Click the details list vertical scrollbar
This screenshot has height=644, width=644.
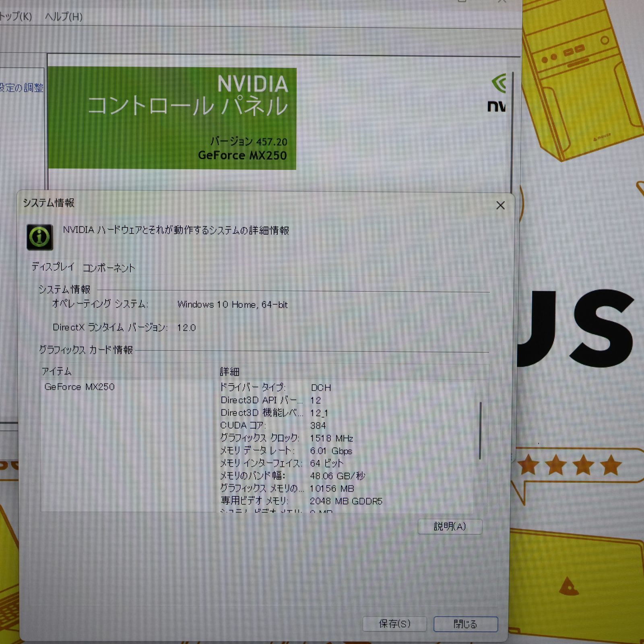[x=480, y=431]
